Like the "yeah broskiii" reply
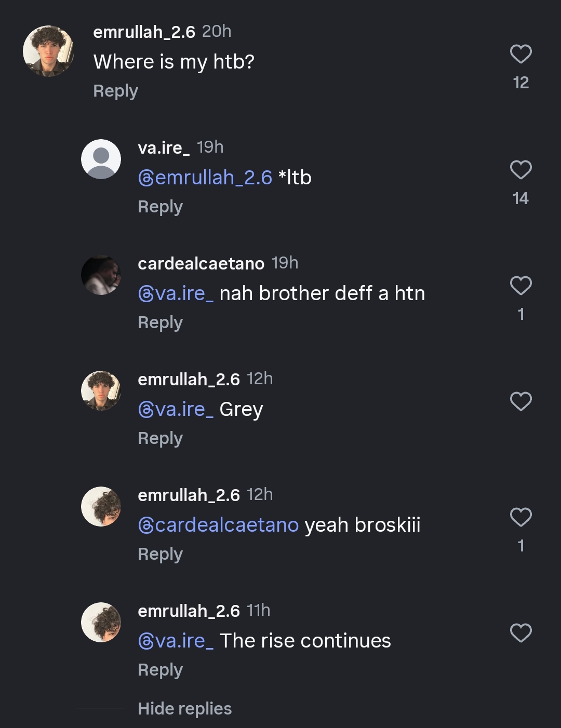The width and height of the screenshot is (561, 728). coord(520,518)
